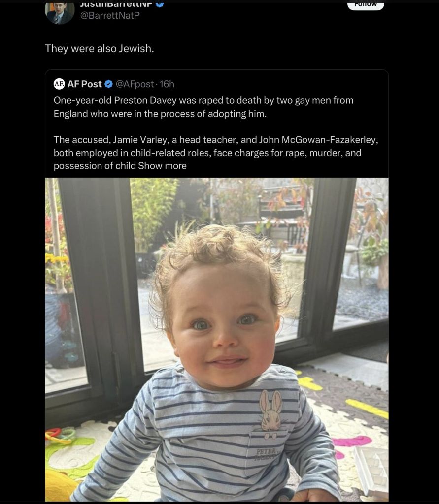Click the poster's partially visible display name
439x504 pixels.
116,4
